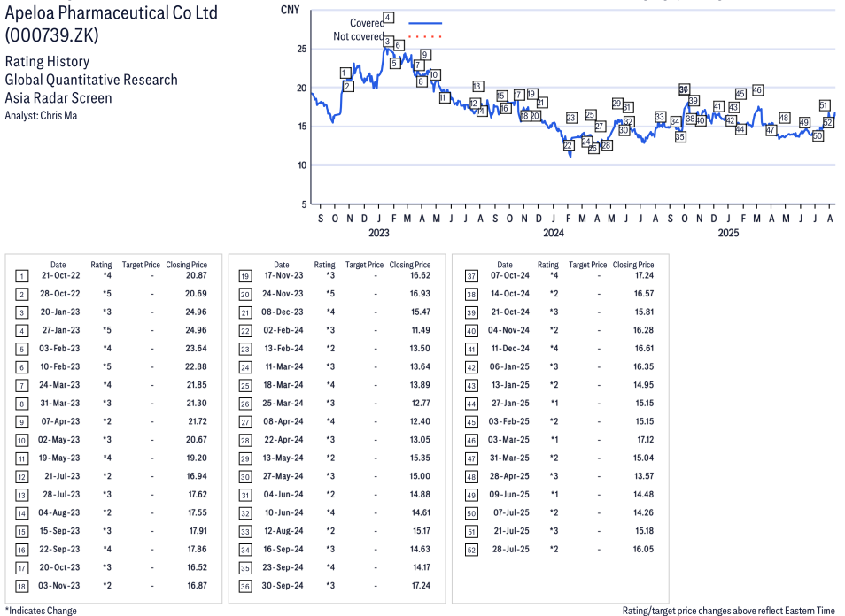
Task: Click the number box 12 beside 21-Jul-23
Action: 21,477
